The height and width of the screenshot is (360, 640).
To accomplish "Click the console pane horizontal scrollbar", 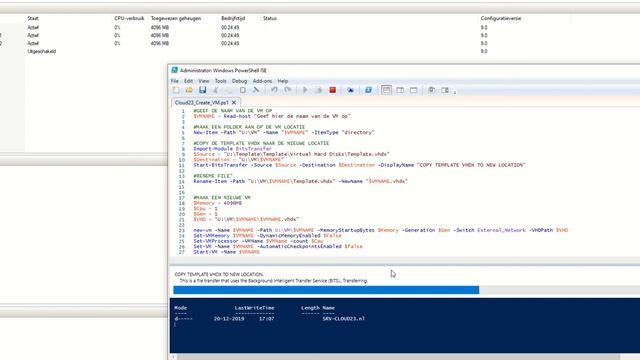I will click(x=398, y=357).
